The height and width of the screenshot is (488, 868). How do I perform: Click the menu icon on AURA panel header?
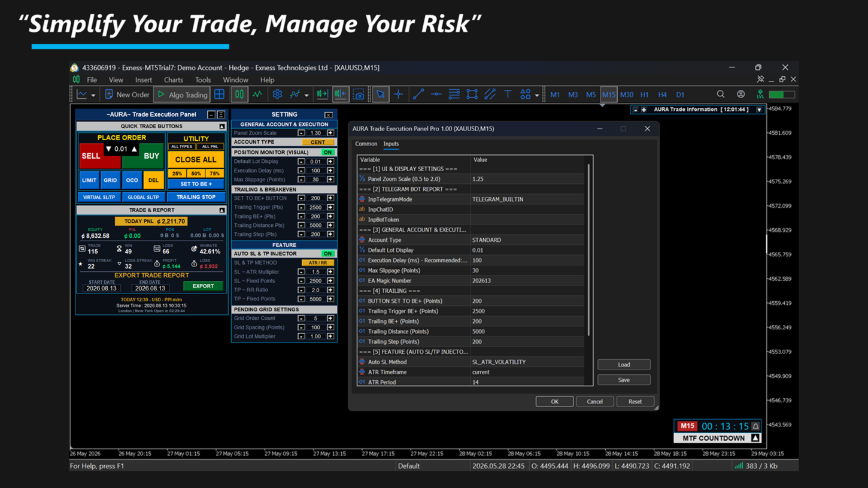click(x=221, y=114)
